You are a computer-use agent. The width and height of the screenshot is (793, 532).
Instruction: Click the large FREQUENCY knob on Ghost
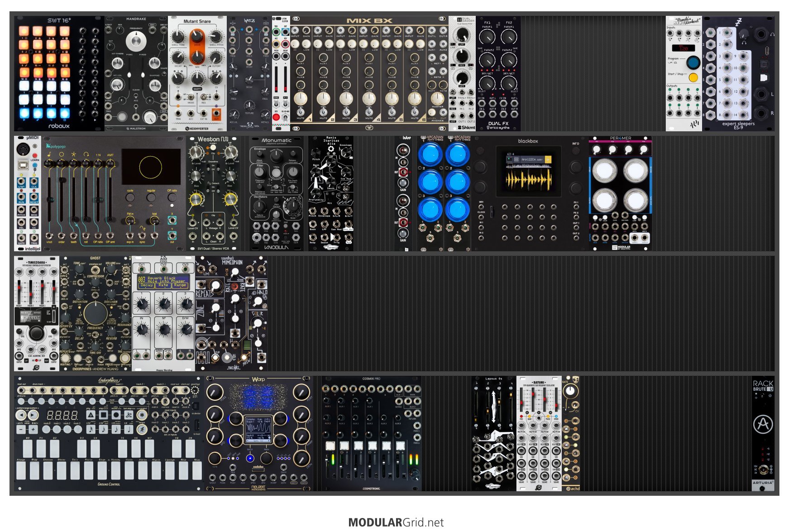tap(95, 313)
